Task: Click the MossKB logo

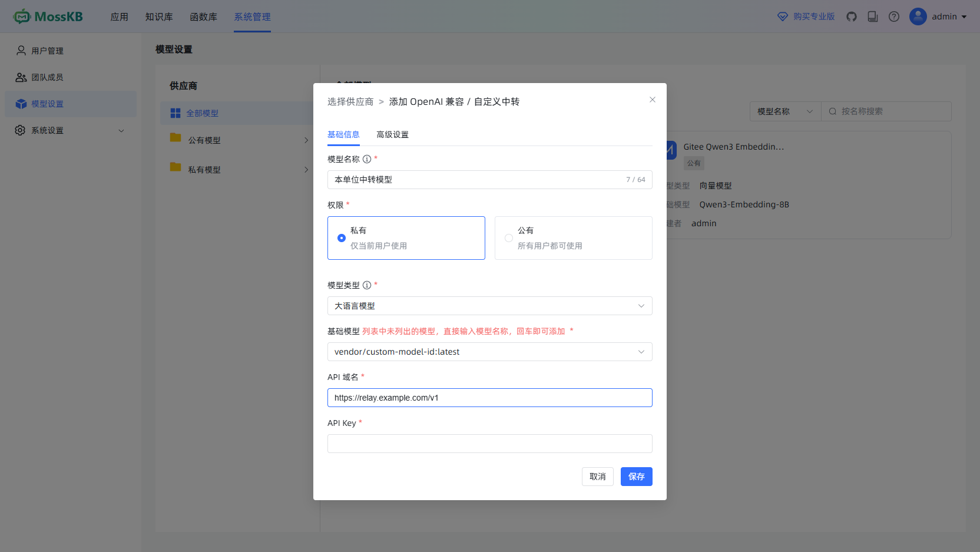Action: [x=48, y=16]
